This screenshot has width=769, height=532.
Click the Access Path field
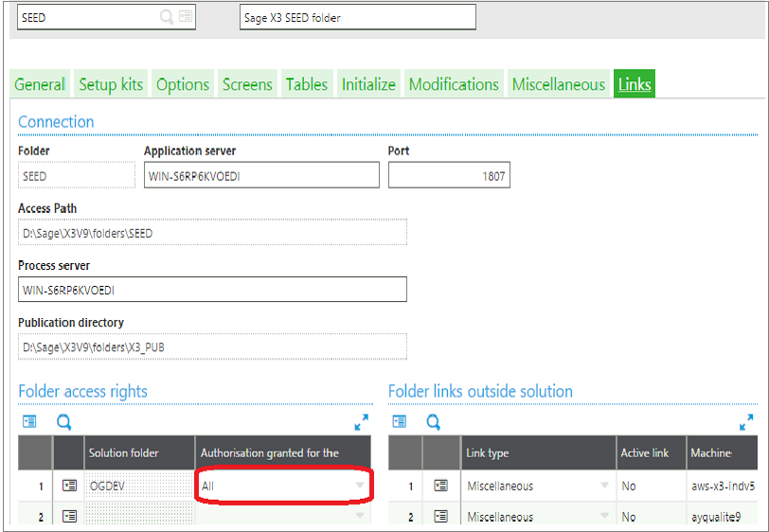212,232
